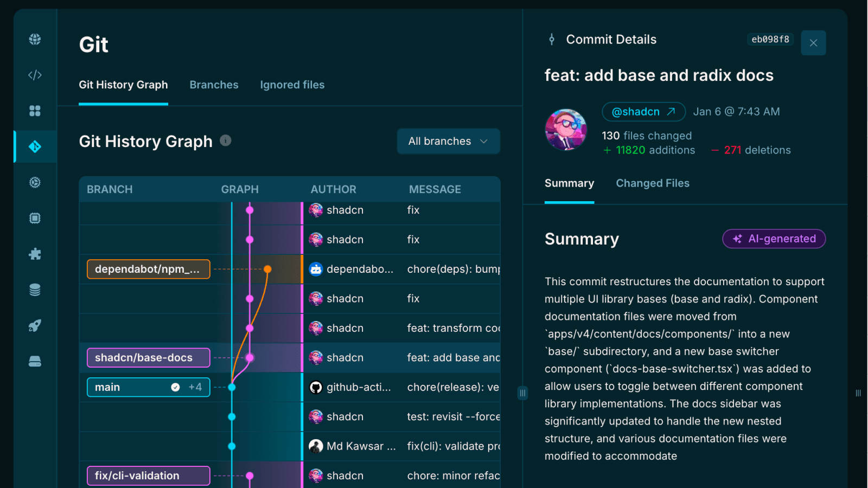The height and width of the screenshot is (488, 868).
Task: Click the verified checkmark on the main branch
Action: pyautogui.click(x=175, y=387)
